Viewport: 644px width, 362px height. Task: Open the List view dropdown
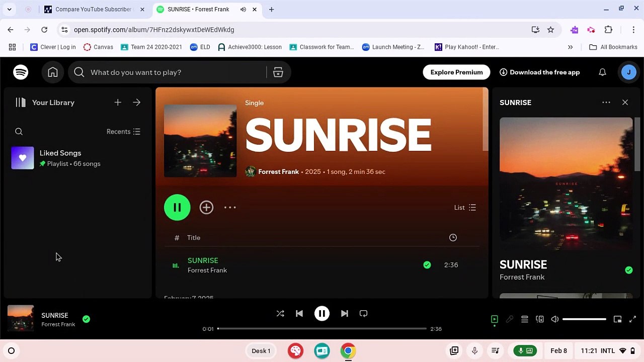tap(465, 207)
